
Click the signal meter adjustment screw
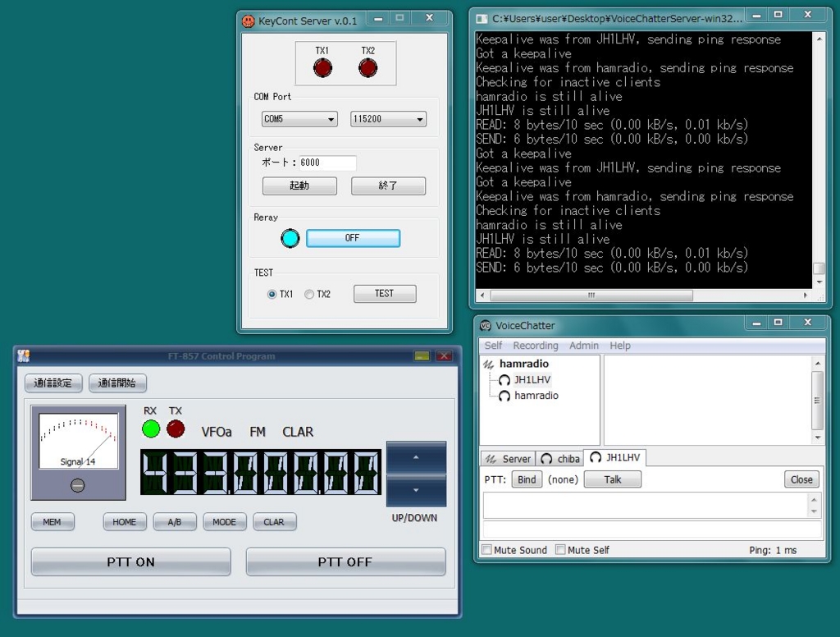(78, 486)
